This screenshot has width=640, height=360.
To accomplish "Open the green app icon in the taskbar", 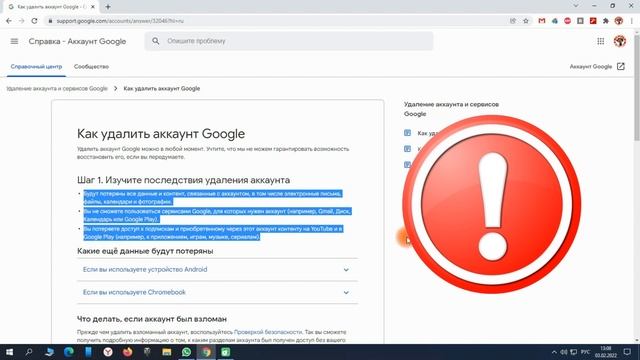I will (x=225, y=352).
